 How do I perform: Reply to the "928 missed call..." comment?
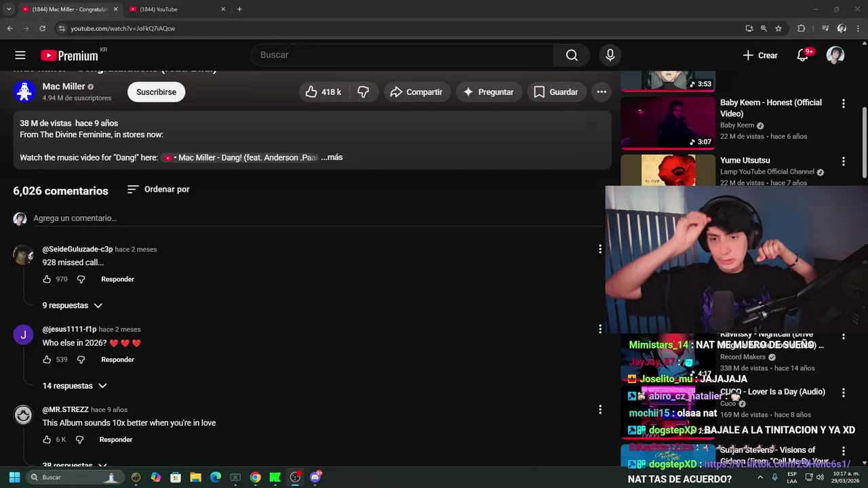pyautogui.click(x=117, y=279)
